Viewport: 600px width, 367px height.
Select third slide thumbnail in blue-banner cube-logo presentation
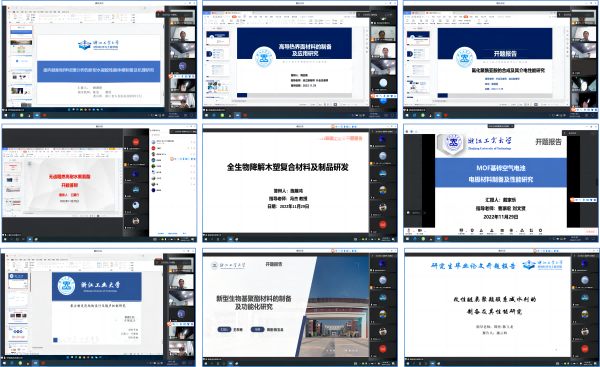click(x=21, y=61)
